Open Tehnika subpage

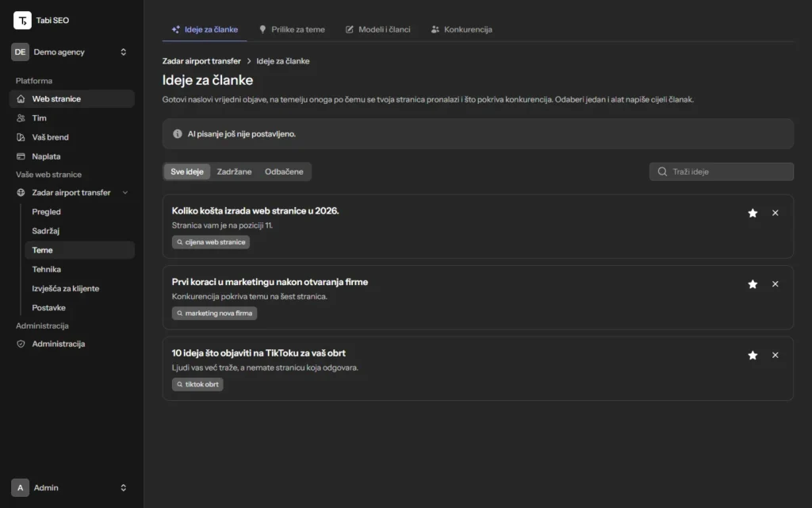[x=79, y=269]
